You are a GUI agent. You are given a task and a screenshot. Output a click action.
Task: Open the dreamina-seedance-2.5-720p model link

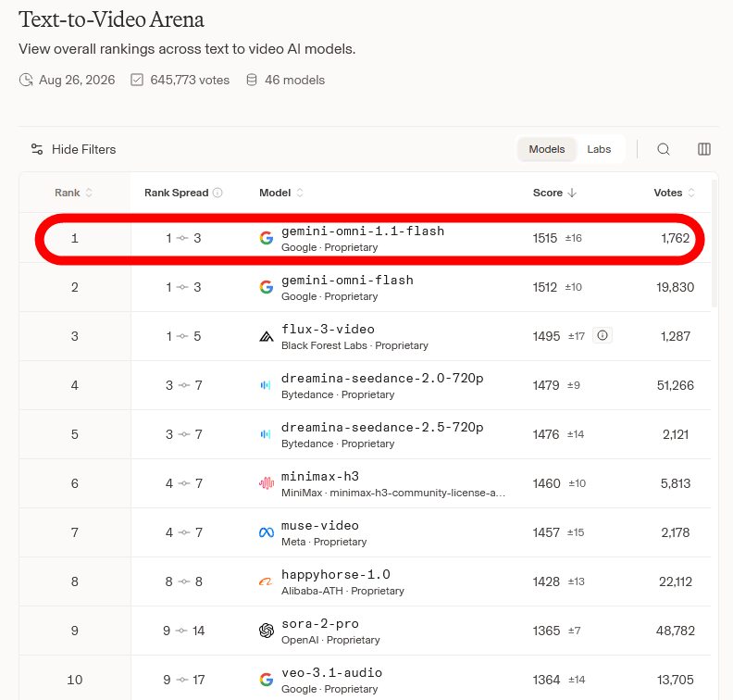point(382,428)
